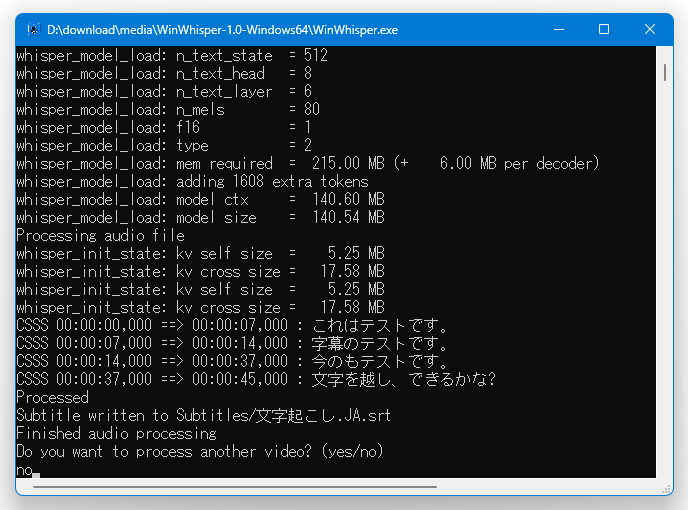Click the subtitle line '文字を越し、できるかな?'
The image size is (688, 510).
(256, 380)
